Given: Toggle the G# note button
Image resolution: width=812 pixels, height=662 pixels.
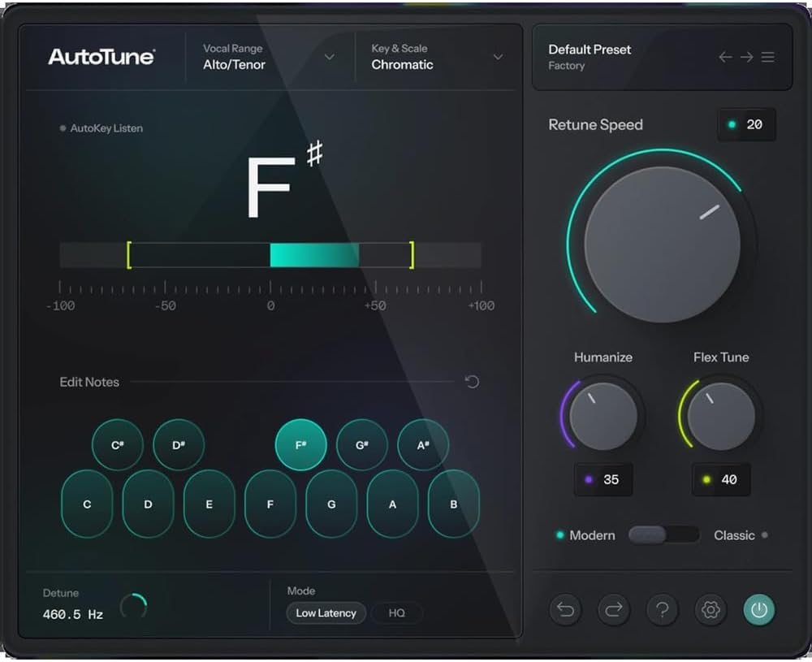Looking at the screenshot, I should pos(362,444).
